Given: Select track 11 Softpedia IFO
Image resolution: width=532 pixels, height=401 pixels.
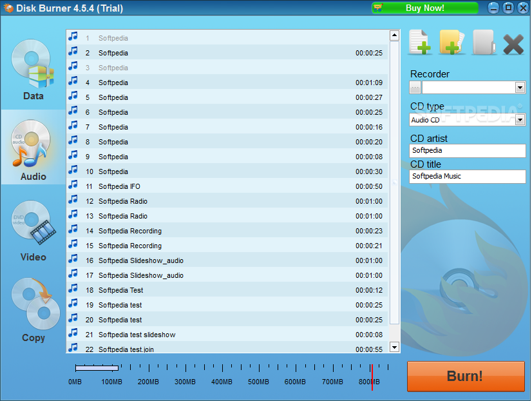Looking at the screenshot, I should pyautogui.click(x=227, y=186).
